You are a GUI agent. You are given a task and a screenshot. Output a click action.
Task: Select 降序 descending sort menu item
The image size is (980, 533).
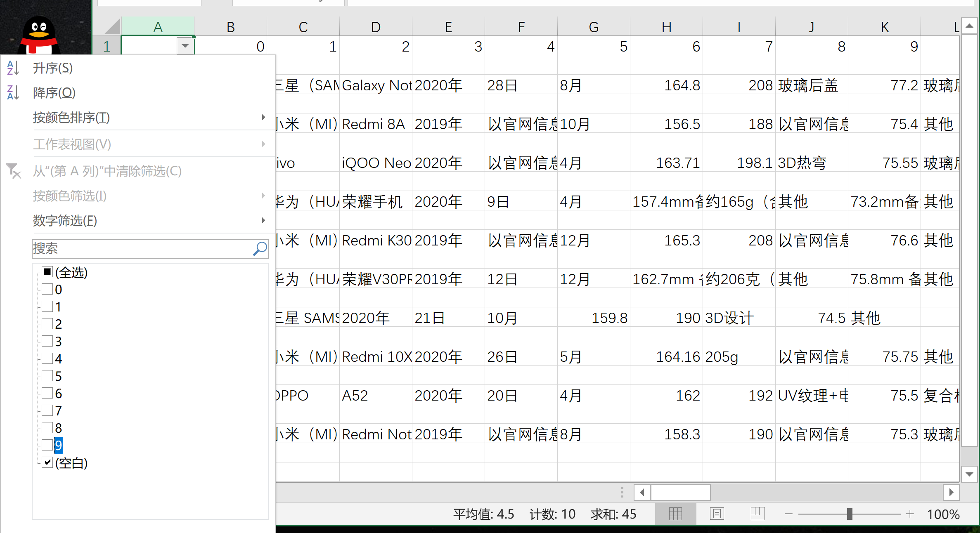click(x=54, y=92)
